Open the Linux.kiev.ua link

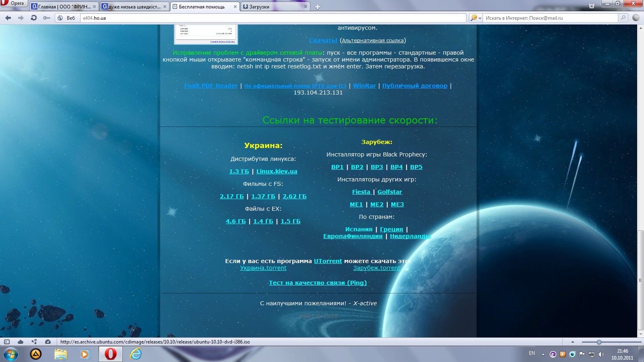[x=277, y=171]
